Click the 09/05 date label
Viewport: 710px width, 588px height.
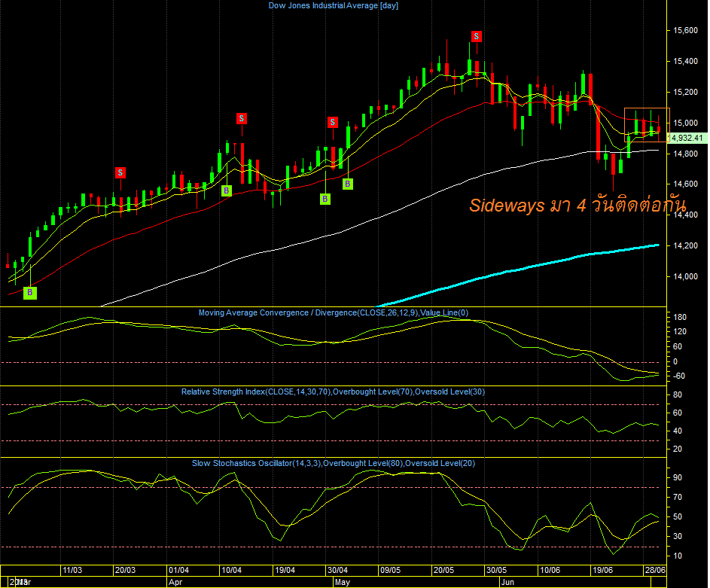[x=390, y=571]
